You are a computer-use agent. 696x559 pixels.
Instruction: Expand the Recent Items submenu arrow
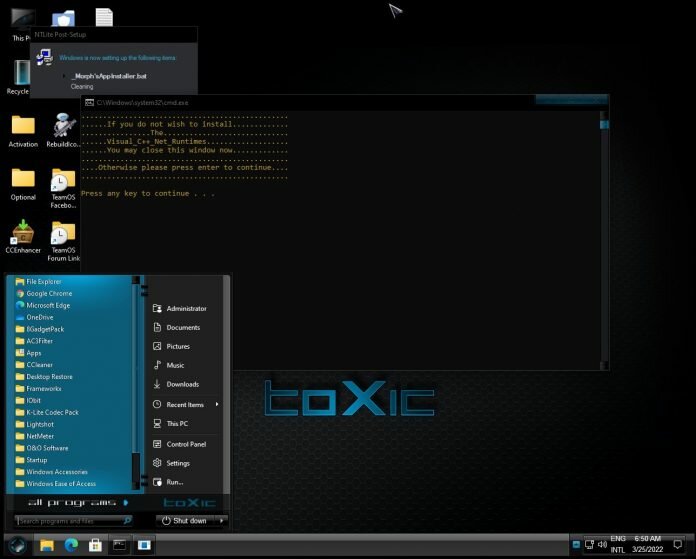point(217,404)
